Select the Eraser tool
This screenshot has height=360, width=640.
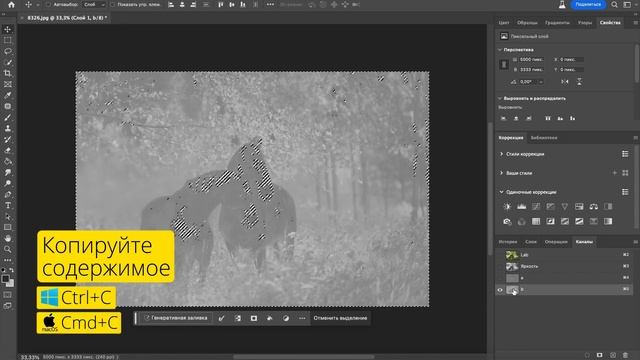[x=7, y=150]
